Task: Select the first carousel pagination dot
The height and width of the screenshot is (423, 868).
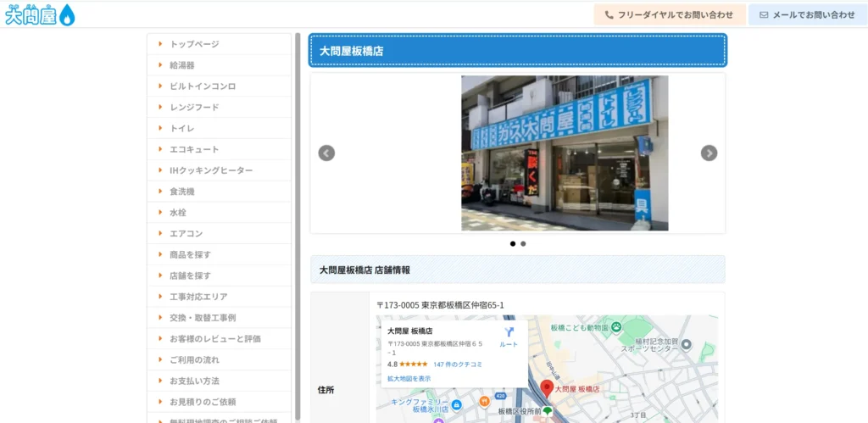Action: coord(513,243)
